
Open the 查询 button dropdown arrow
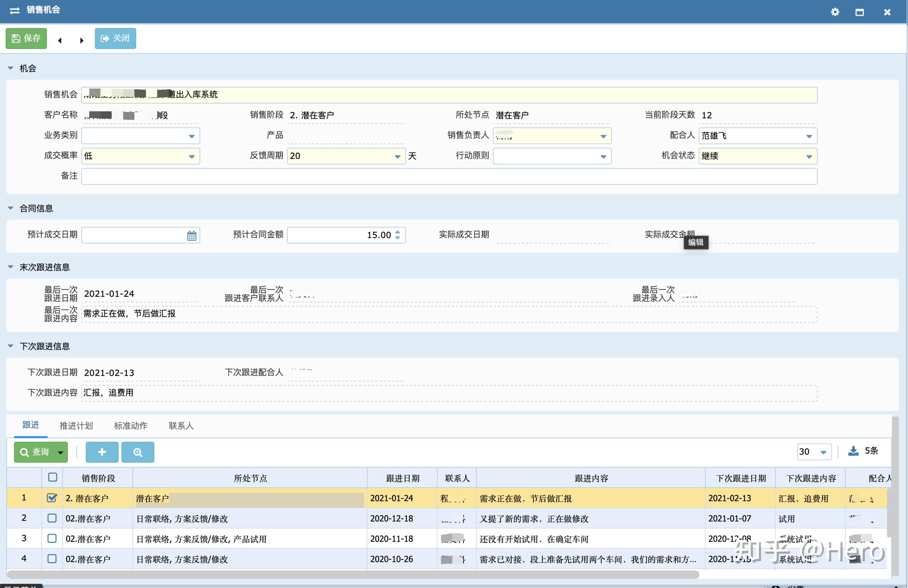(61, 452)
